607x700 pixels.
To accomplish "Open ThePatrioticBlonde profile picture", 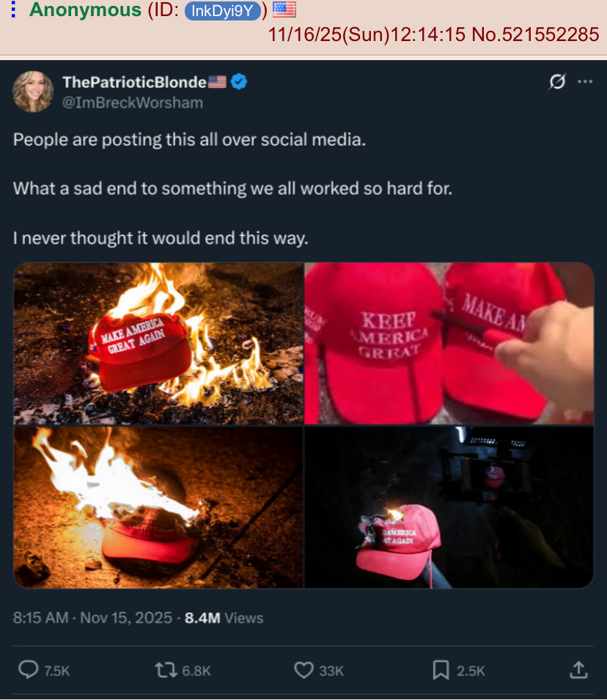I will 33,92.
